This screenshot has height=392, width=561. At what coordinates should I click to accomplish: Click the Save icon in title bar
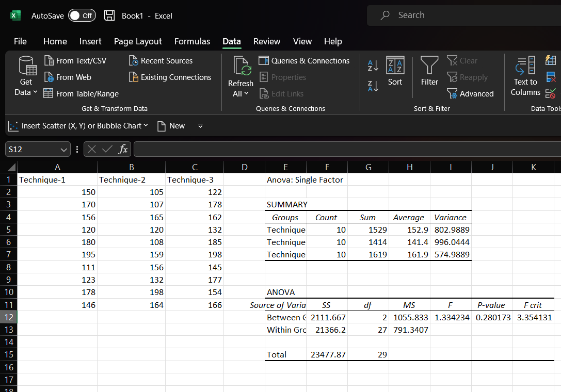pos(109,15)
